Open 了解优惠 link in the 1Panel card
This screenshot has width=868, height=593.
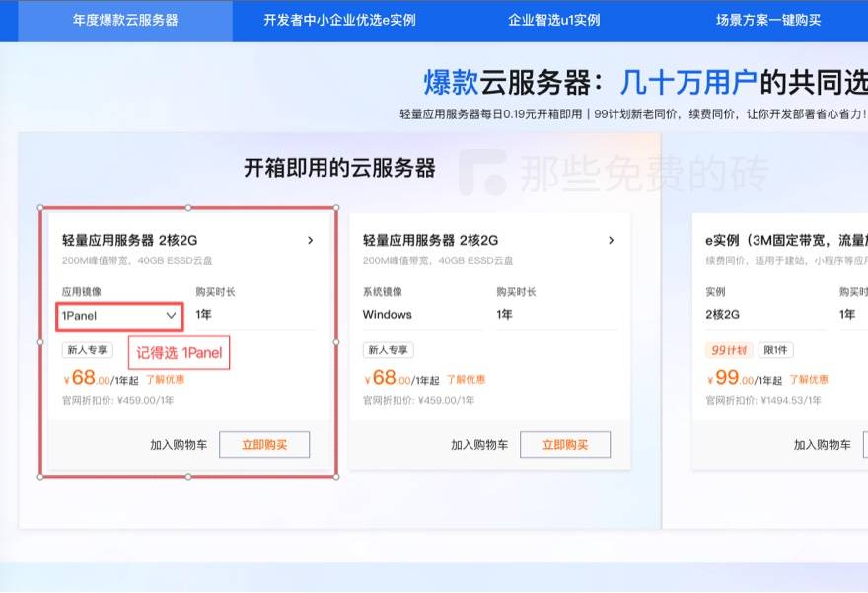[165, 379]
